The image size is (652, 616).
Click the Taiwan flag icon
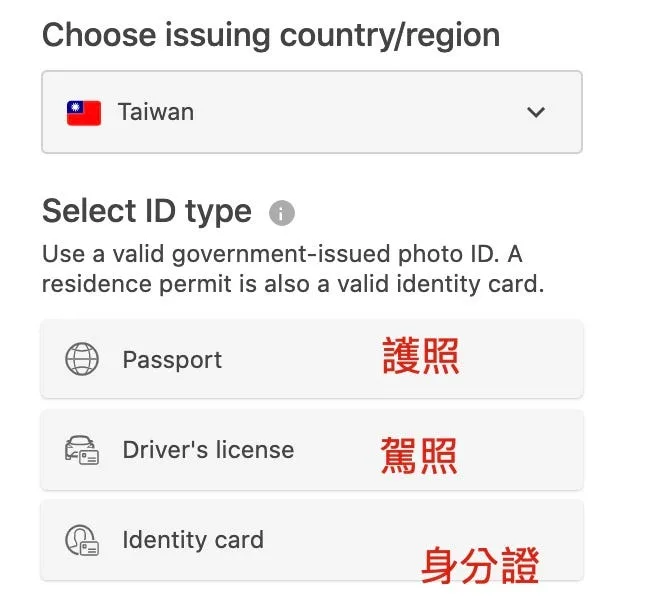coord(84,113)
